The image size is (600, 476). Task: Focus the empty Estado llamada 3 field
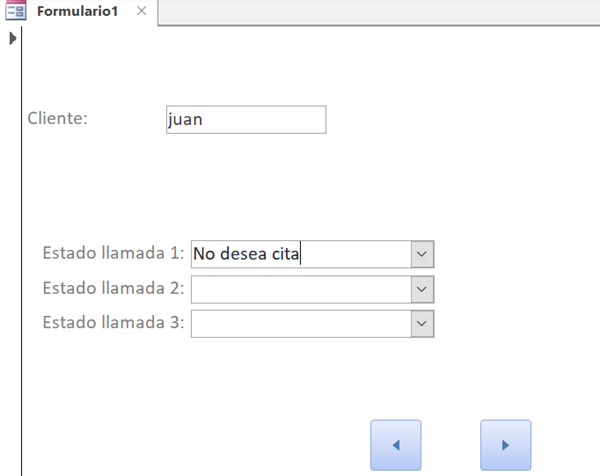tap(300, 323)
